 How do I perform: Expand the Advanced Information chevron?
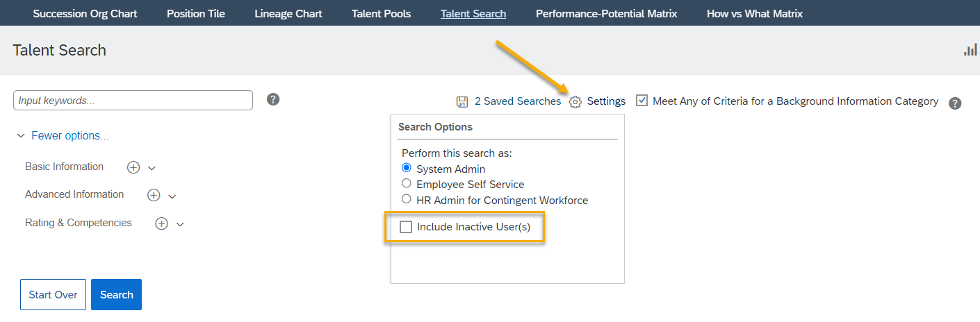coord(172,196)
